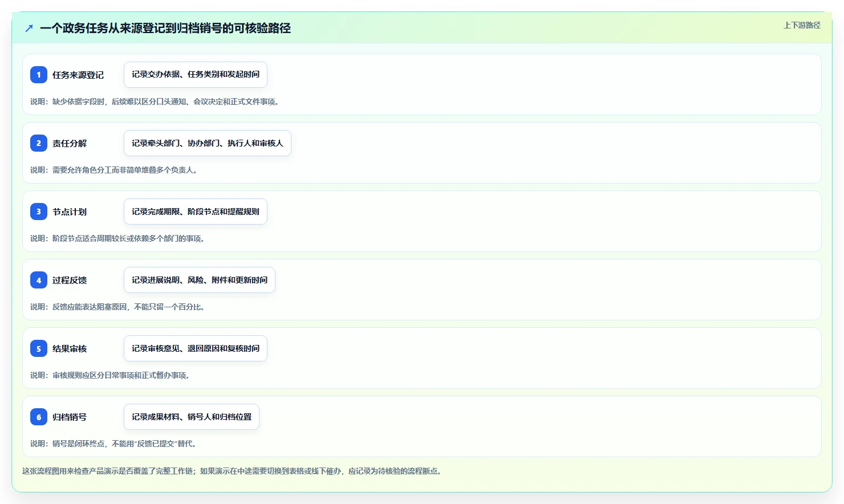Select step badge number 1
The width and height of the screenshot is (844, 504).
[x=39, y=75]
